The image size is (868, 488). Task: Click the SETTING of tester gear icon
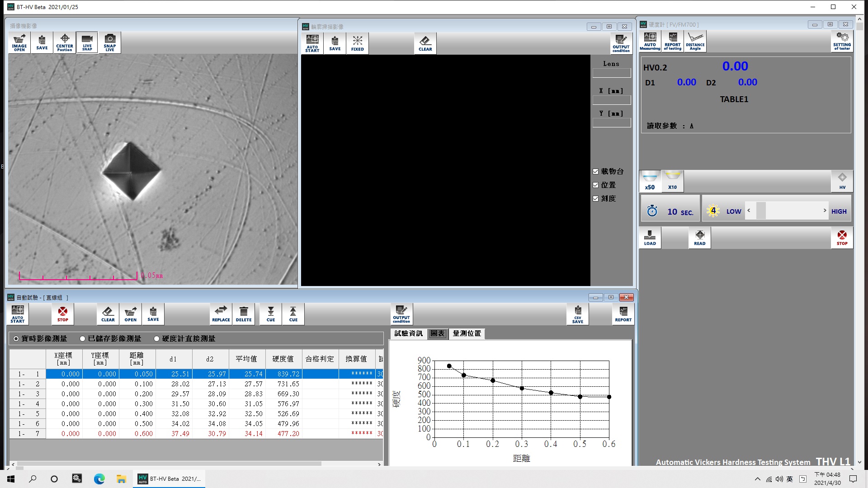[842, 41]
